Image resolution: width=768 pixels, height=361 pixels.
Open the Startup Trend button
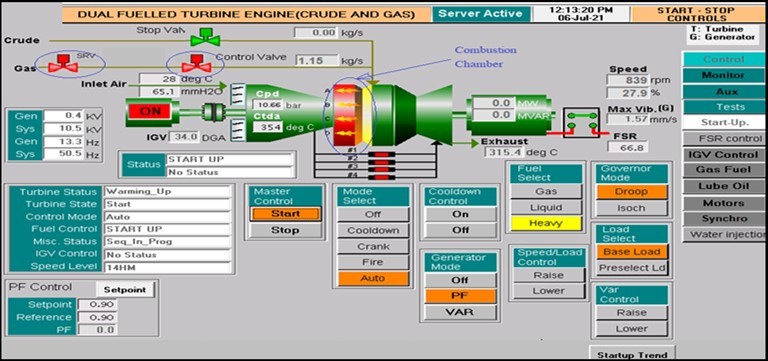[x=632, y=354]
